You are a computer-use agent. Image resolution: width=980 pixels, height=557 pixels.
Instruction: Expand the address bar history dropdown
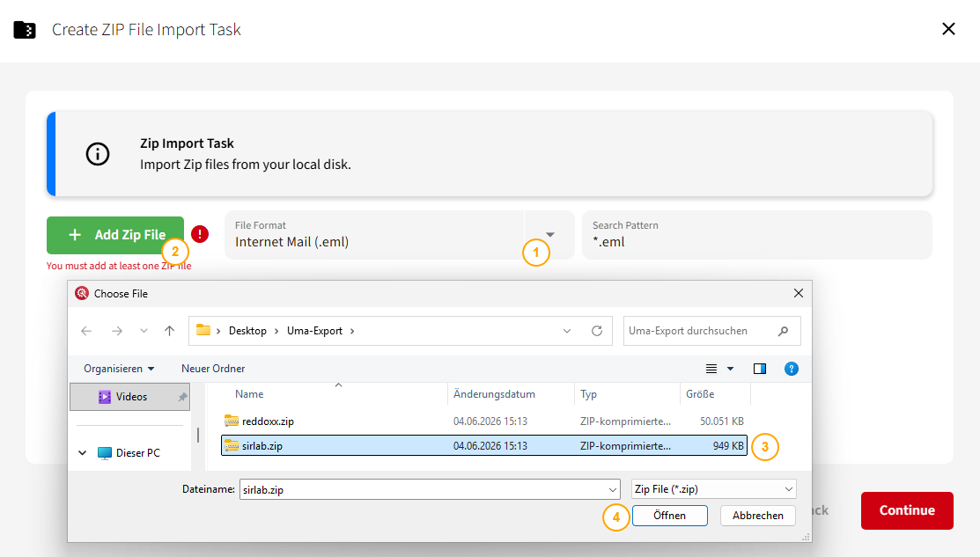click(567, 331)
